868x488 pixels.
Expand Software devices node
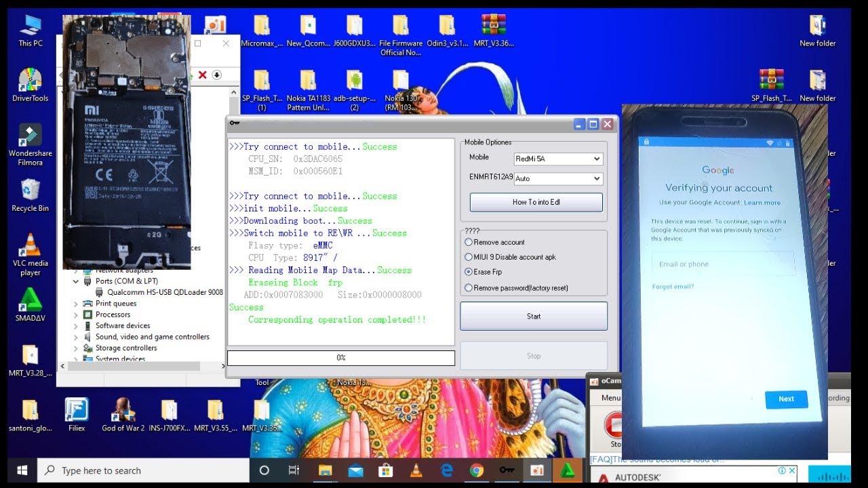[x=75, y=326]
